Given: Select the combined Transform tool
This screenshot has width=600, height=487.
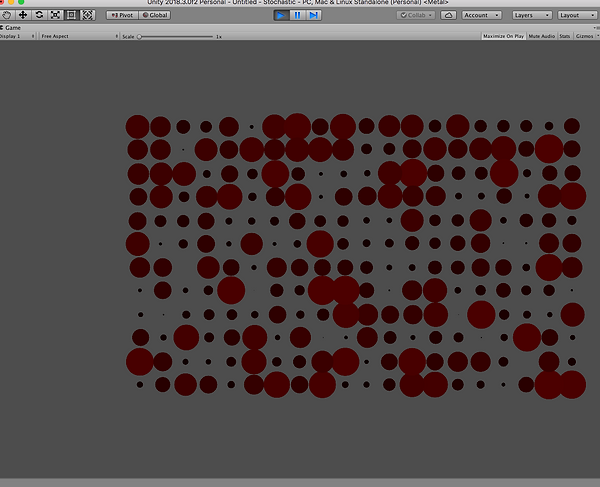Looking at the screenshot, I should click(x=88, y=15).
